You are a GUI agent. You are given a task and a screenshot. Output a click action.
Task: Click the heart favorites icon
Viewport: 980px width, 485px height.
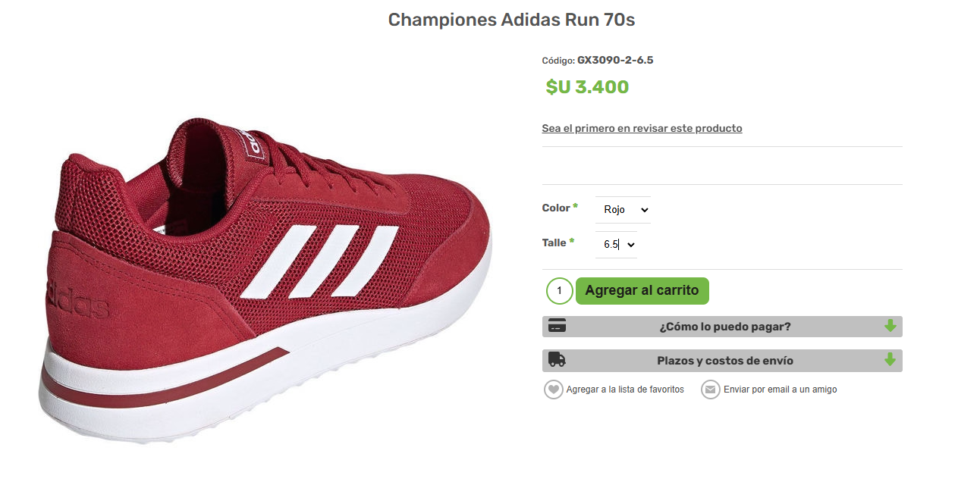coord(554,390)
